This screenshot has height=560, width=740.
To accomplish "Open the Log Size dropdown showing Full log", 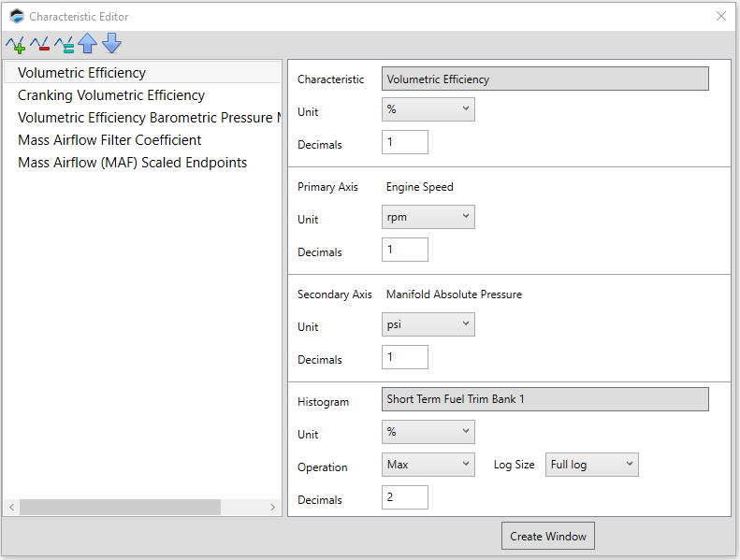I will pyautogui.click(x=591, y=465).
